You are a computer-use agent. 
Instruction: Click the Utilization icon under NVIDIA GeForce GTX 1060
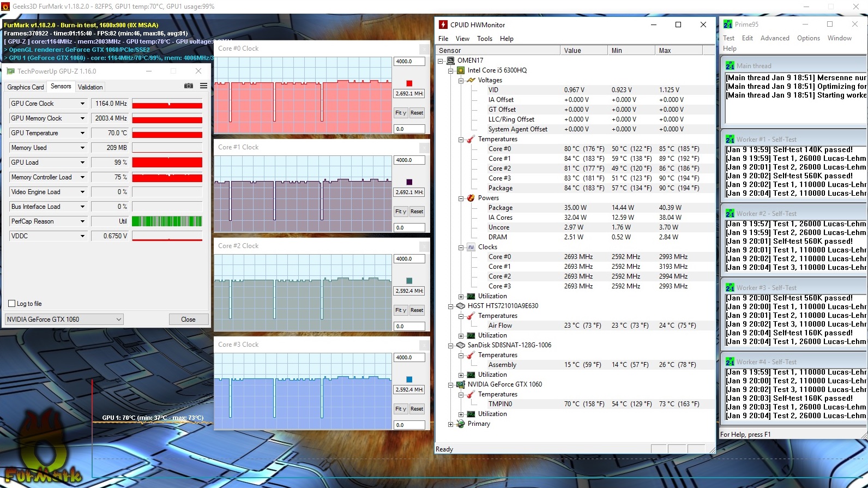tap(471, 414)
